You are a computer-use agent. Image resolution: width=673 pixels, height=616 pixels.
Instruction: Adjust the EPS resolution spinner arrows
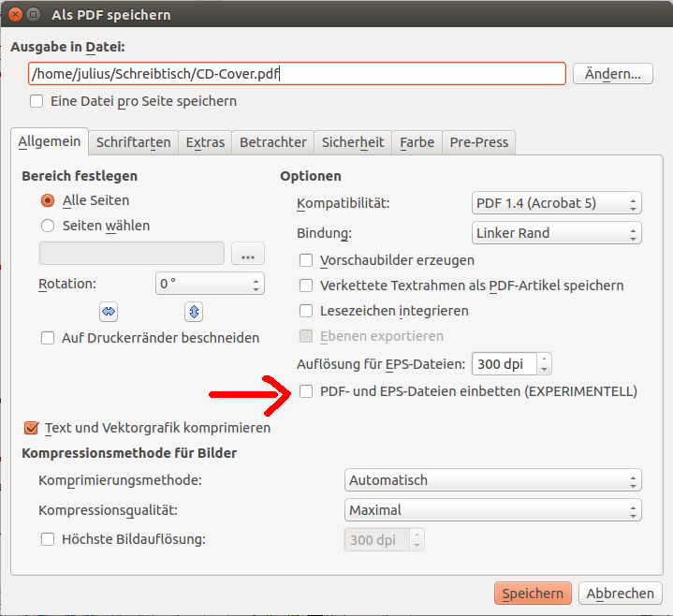[x=545, y=364]
